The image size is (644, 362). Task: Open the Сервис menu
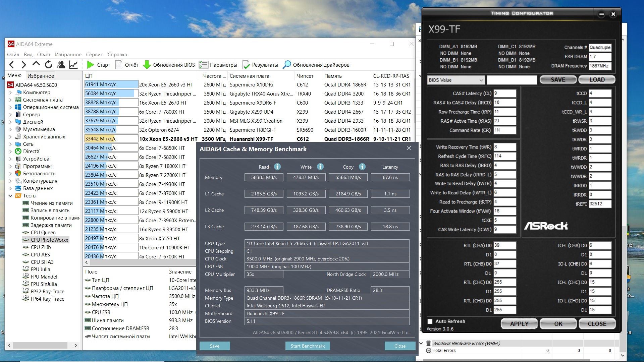(x=94, y=54)
